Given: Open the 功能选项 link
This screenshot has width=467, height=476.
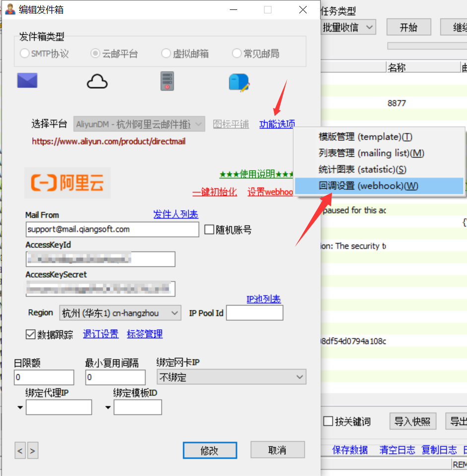Looking at the screenshot, I should pos(277,124).
